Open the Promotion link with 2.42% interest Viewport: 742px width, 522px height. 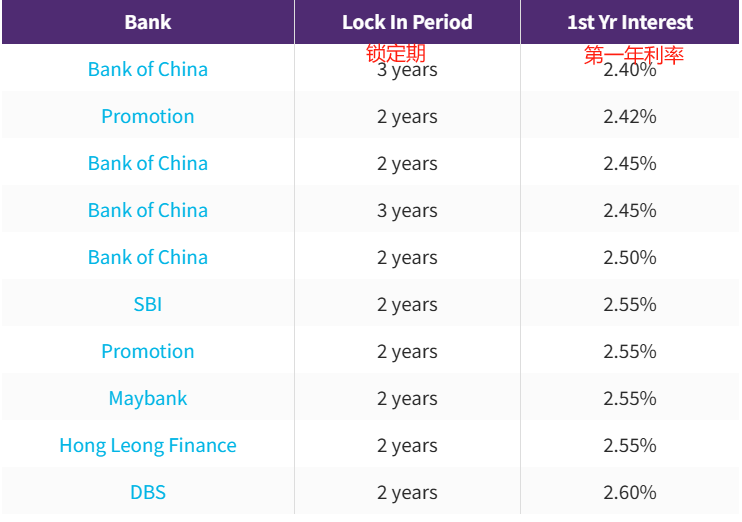pos(148,116)
